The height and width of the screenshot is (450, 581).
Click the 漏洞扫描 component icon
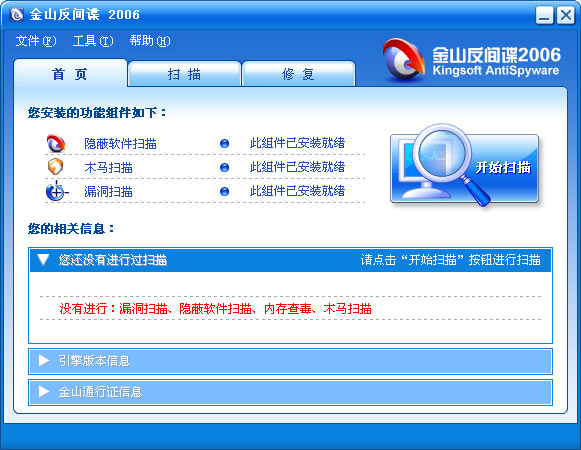click(x=57, y=191)
